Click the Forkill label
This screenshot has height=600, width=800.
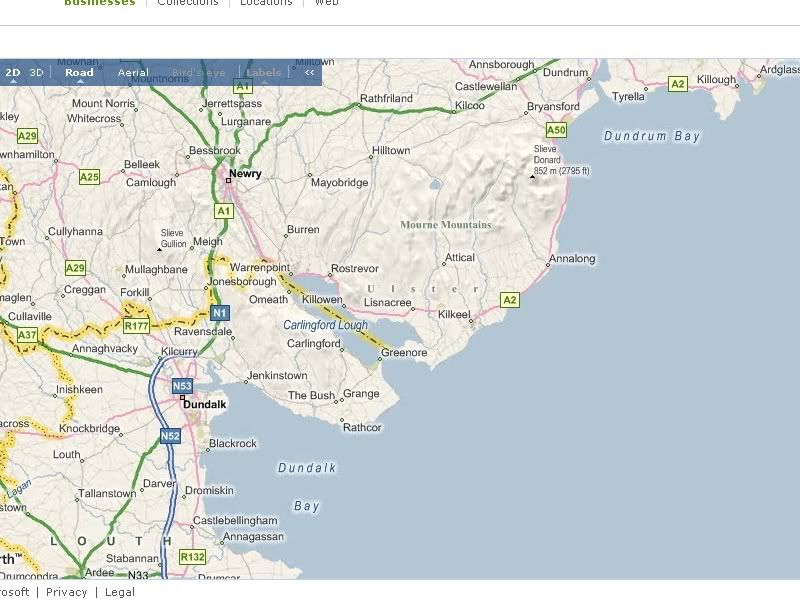(x=135, y=292)
